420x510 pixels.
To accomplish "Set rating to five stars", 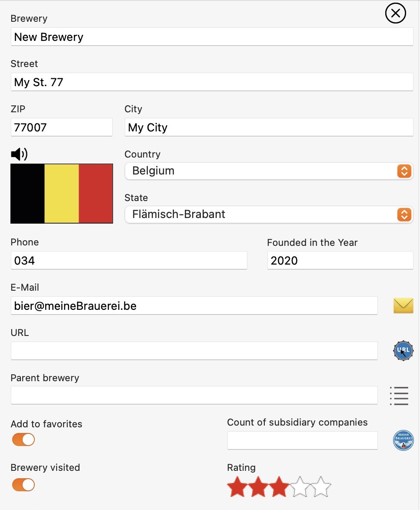I will point(320,487).
